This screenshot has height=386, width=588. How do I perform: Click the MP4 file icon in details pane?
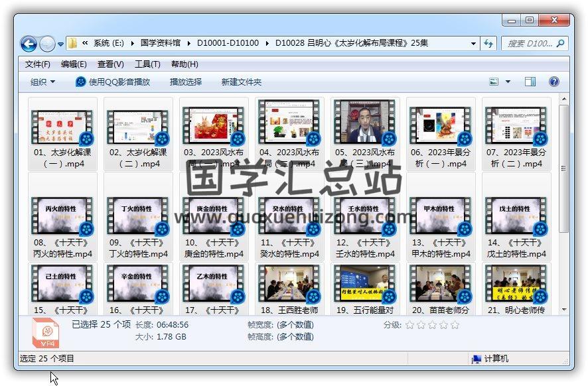45,332
